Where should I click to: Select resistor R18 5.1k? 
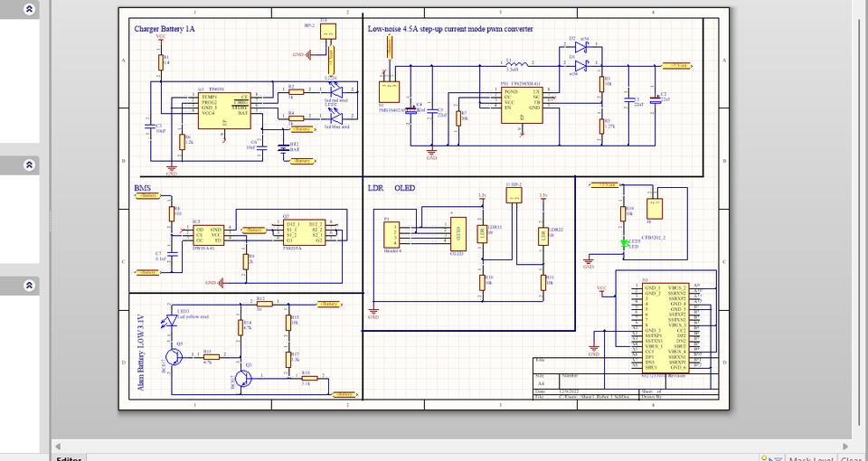309,379
